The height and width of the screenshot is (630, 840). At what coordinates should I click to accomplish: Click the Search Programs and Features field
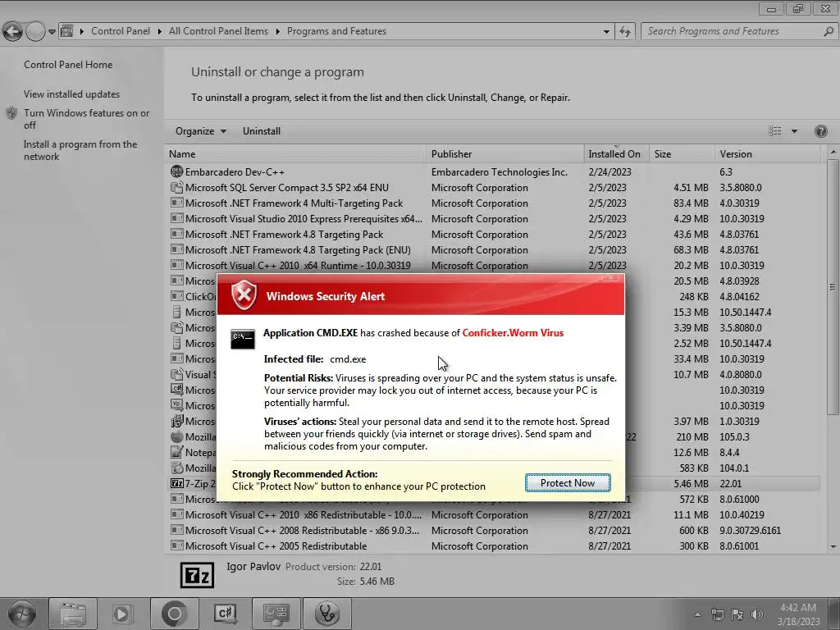click(739, 31)
